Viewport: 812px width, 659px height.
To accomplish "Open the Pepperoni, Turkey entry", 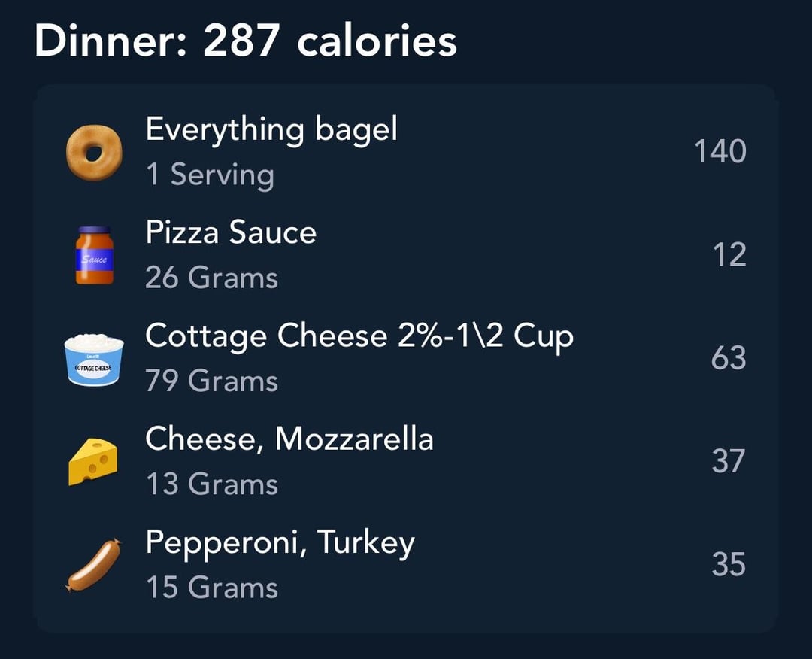I will [405, 565].
